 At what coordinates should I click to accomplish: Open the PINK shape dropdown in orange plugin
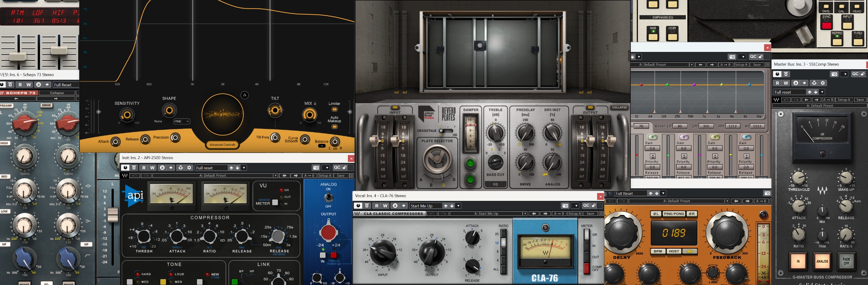182,121
